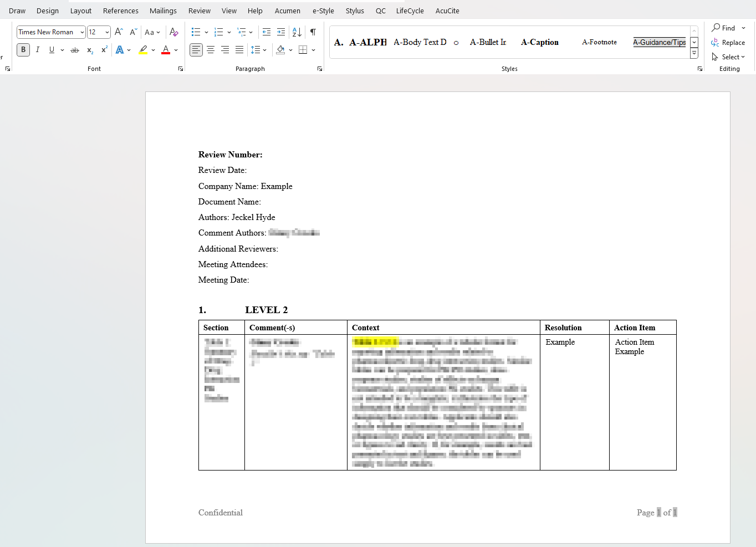Apply the A-Caption style
Screen dimensions: 756x547
coord(540,42)
